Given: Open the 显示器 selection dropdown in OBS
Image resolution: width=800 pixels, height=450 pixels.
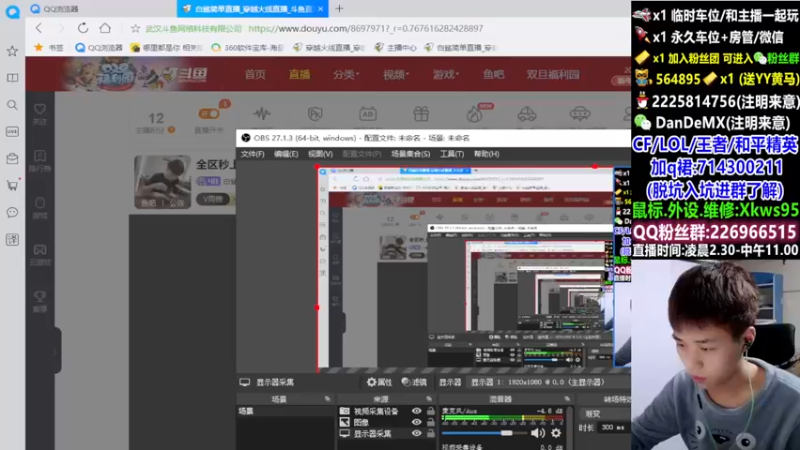Looking at the screenshot, I should coord(549,382).
